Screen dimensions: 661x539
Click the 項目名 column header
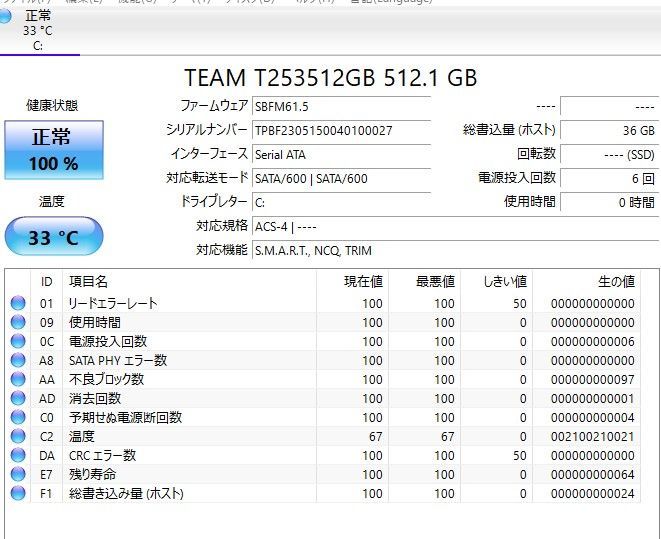tap(189, 282)
